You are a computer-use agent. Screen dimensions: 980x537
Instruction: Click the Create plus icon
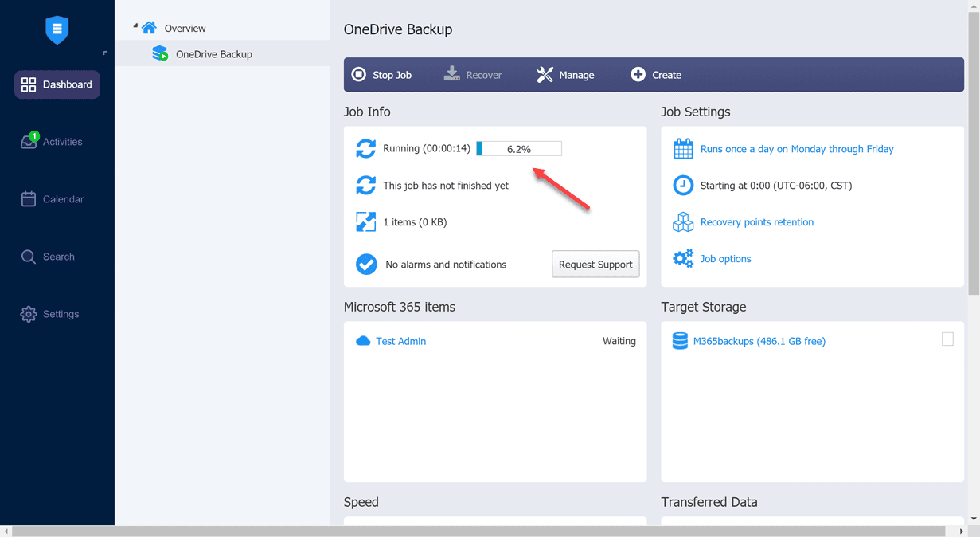[x=638, y=75]
